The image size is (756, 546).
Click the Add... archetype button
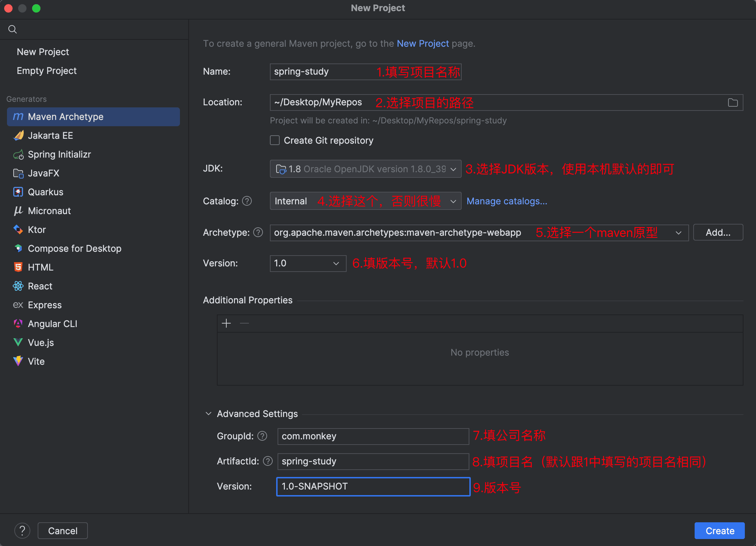(x=718, y=232)
